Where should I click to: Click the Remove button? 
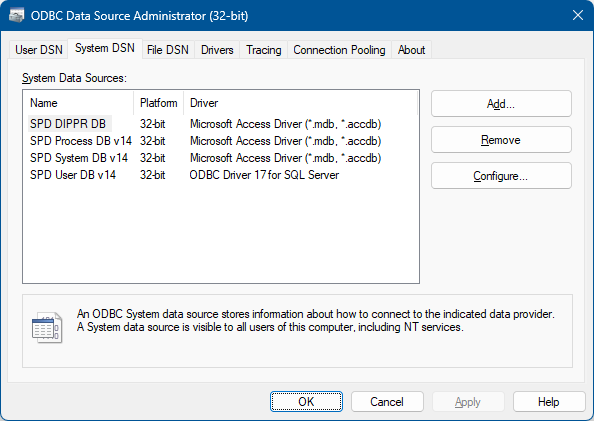[501, 140]
